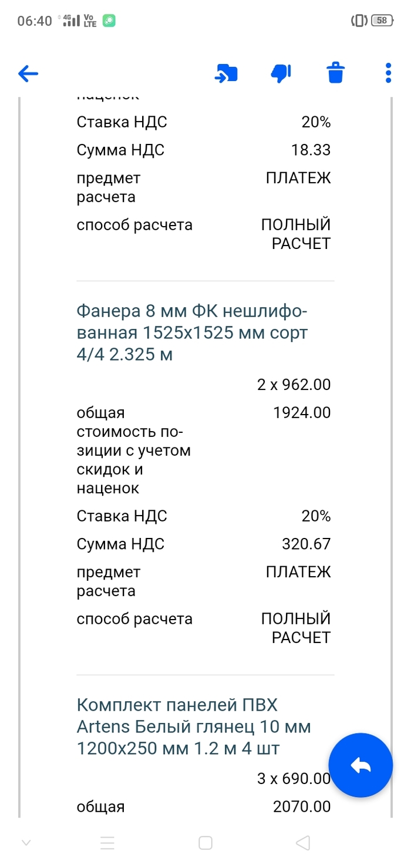Tap the vibrate mode status icon
411x868 pixels.
click(x=358, y=21)
